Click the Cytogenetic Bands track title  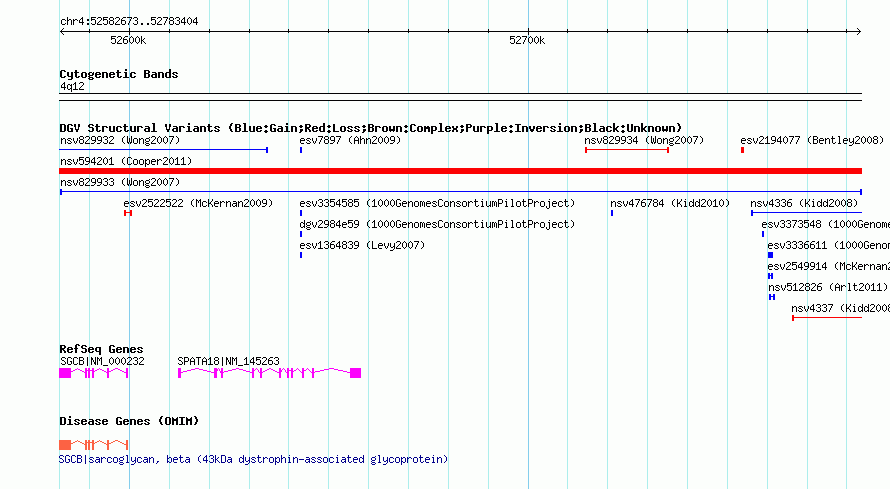(x=119, y=74)
